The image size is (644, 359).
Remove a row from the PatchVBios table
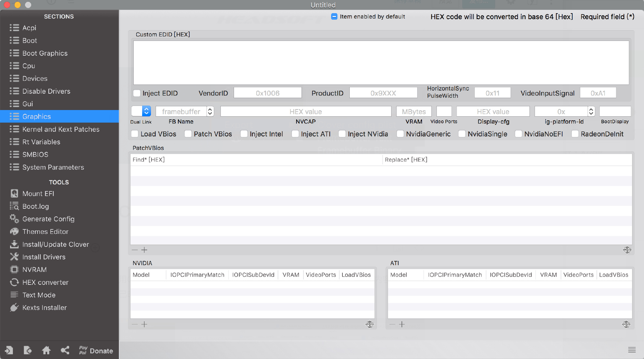pyautogui.click(x=135, y=250)
